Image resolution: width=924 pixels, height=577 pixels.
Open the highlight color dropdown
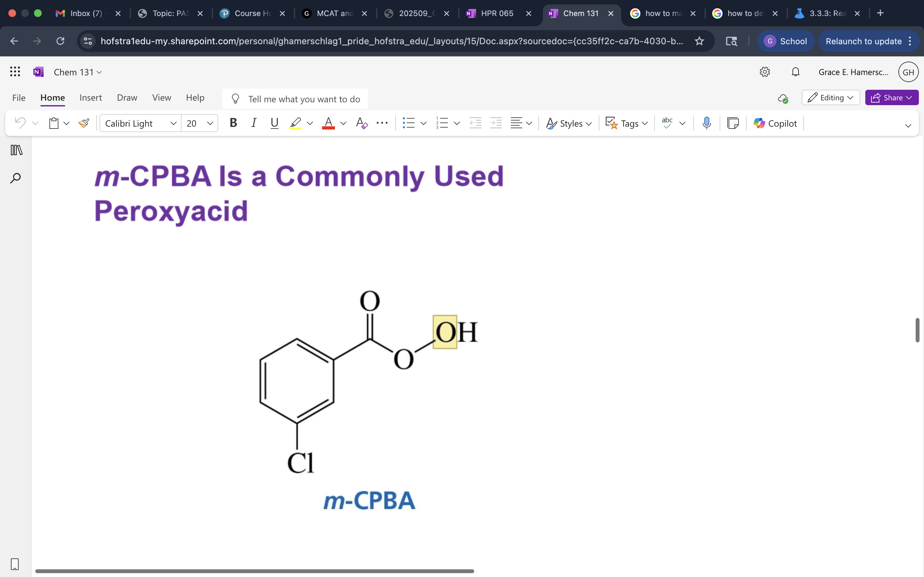pyautogui.click(x=309, y=123)
